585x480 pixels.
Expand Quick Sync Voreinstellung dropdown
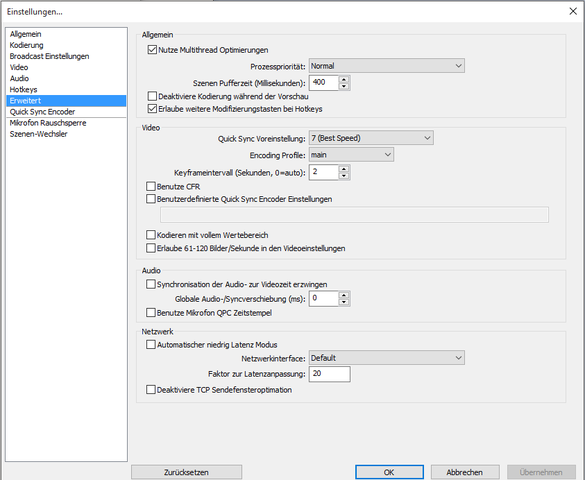tap(371, 138)
